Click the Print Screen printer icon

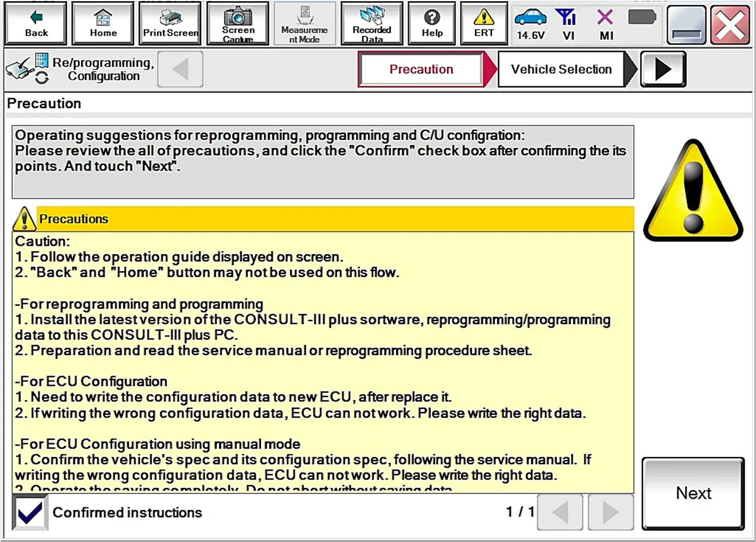170,24
